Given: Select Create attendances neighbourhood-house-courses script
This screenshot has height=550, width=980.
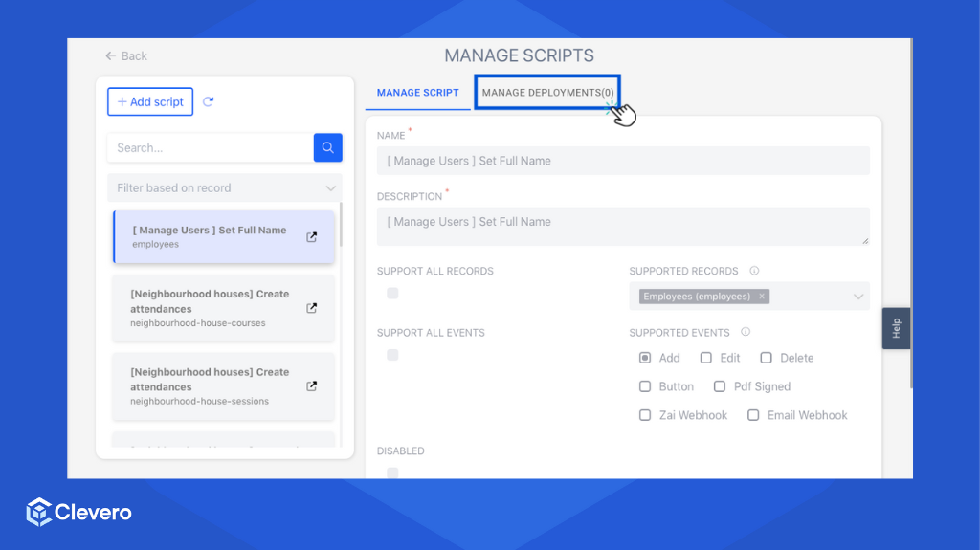Looking at the screenshot, I should 224,308.
